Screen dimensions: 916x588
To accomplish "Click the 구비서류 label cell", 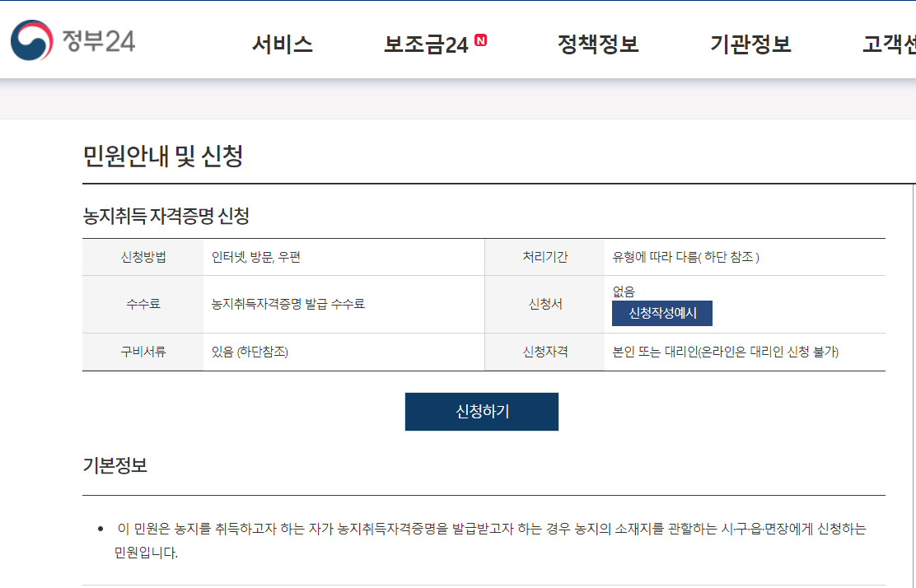I will pos(143,352).
